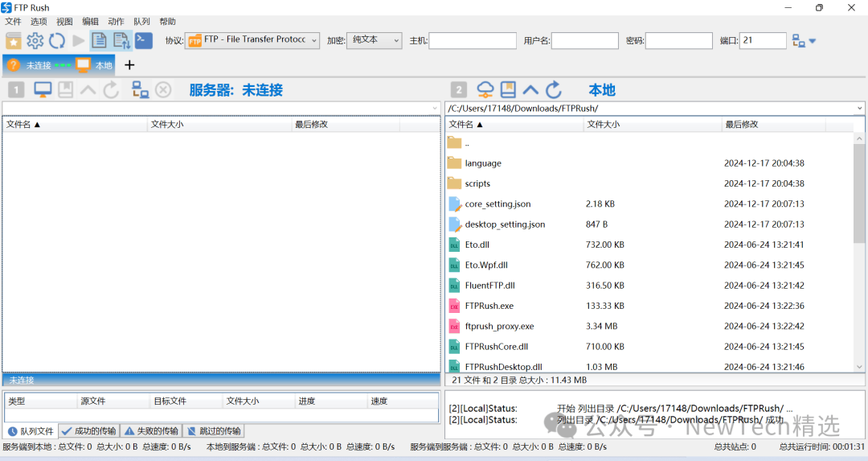Expand the local path dropdown for /C:/Users/17148/Downloads/FTPRush/
Image resolution: width=868 pixels, height=461 pixels.
859,108
